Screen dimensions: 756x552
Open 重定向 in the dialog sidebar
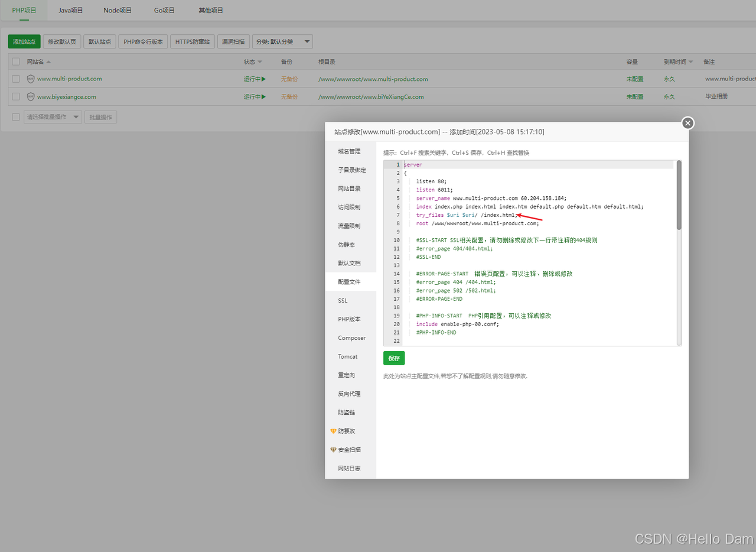click(350, 375)
